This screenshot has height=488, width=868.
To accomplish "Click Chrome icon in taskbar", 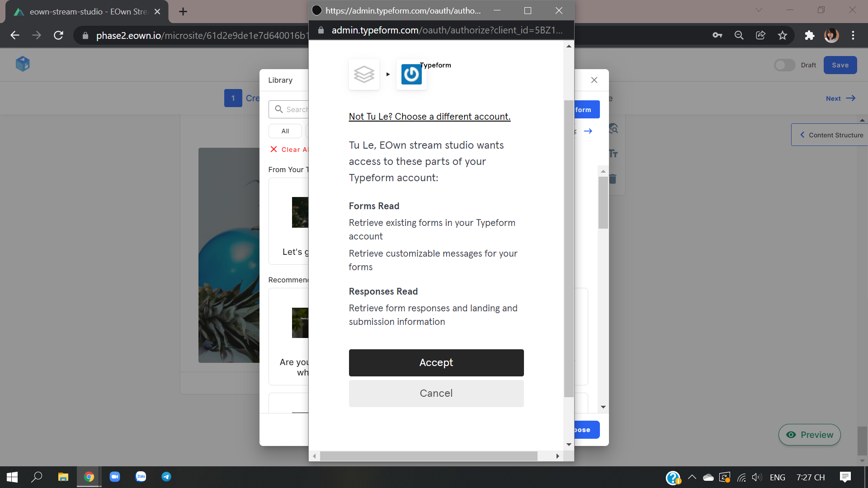I will pyautogui.click(x=89, y=477).
